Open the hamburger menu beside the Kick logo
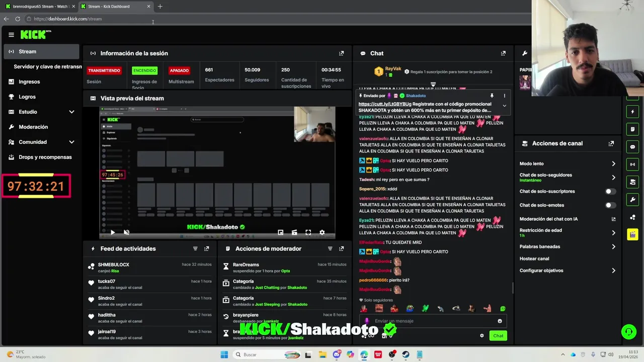Image resolution: width=644 pixels, height=362 pixels. [x=11, y=35]
